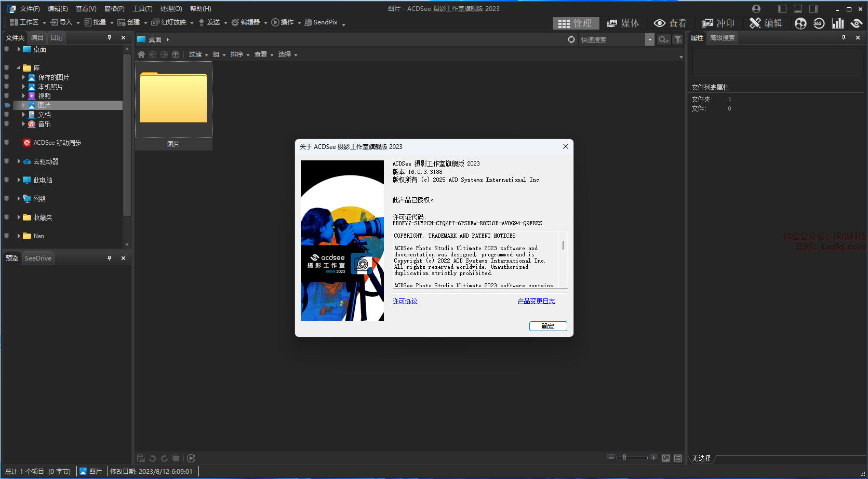Open the 过滤 filter dropdown
868x479 pixels.
198,54
